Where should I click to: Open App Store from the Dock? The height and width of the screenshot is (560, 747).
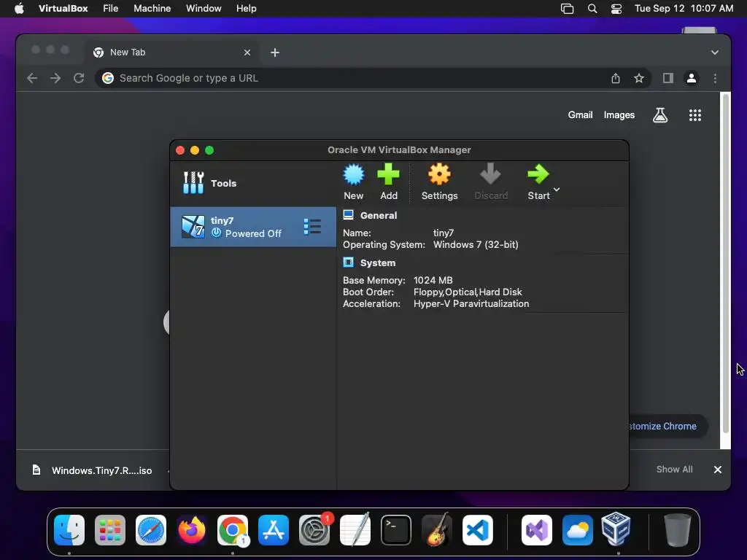(274, 530)
